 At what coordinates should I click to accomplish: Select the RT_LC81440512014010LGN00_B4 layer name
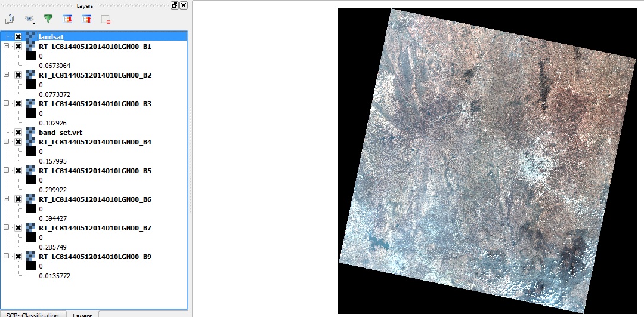[95, 142]
